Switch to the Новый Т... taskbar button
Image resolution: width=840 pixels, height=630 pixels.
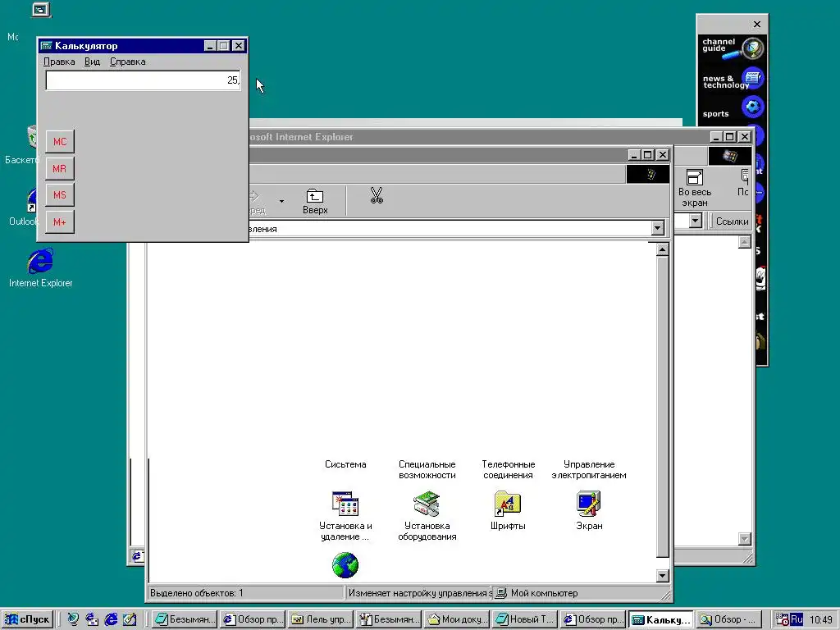tap(526, 619)
